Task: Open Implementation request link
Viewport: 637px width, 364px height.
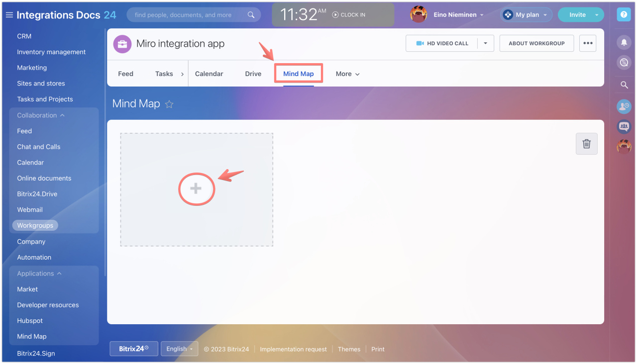Action: point(293,349)
